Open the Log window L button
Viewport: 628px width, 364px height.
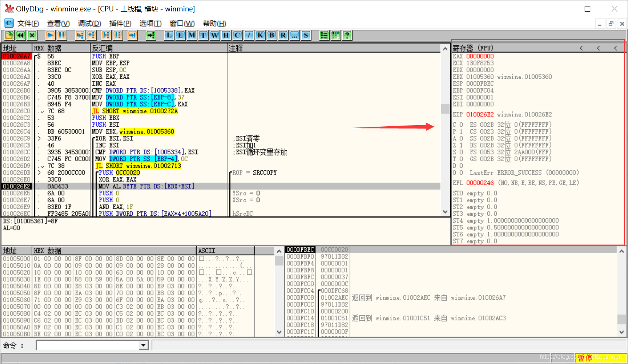[x=169, y=35]
